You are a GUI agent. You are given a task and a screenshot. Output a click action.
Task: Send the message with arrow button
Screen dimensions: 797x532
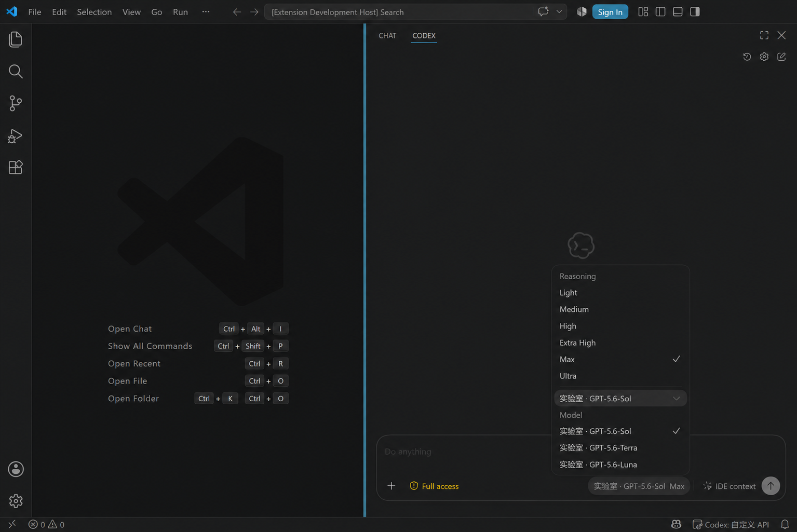tap(771, 486)
